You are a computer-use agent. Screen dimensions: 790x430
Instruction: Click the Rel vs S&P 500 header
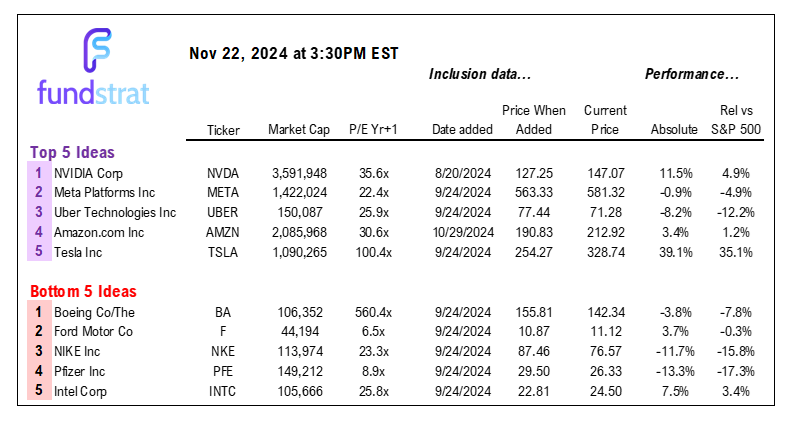click(x=736, y=120)
